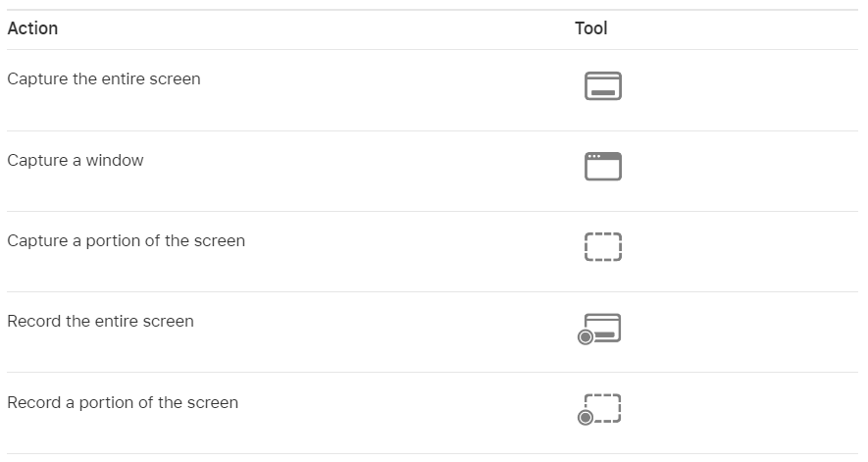Click the Record the entire screen text
The height and width of the screenshot is (462, 868).
100,322
